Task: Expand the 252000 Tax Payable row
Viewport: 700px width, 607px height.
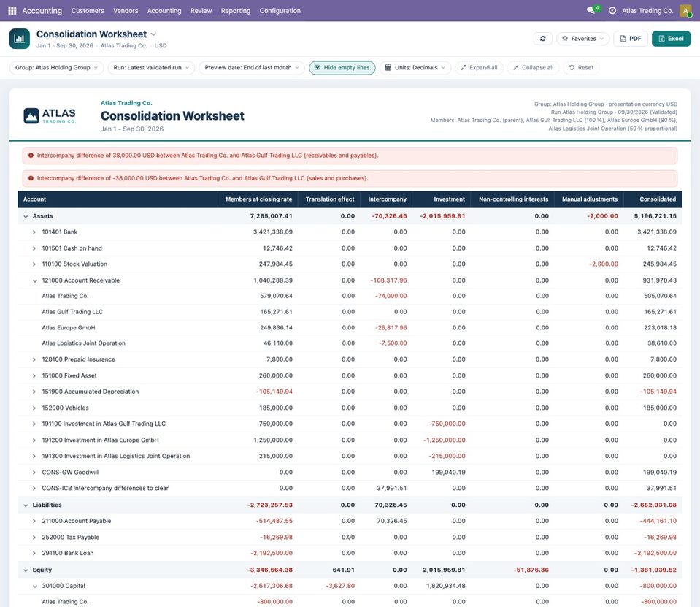Action: [34, 538]
